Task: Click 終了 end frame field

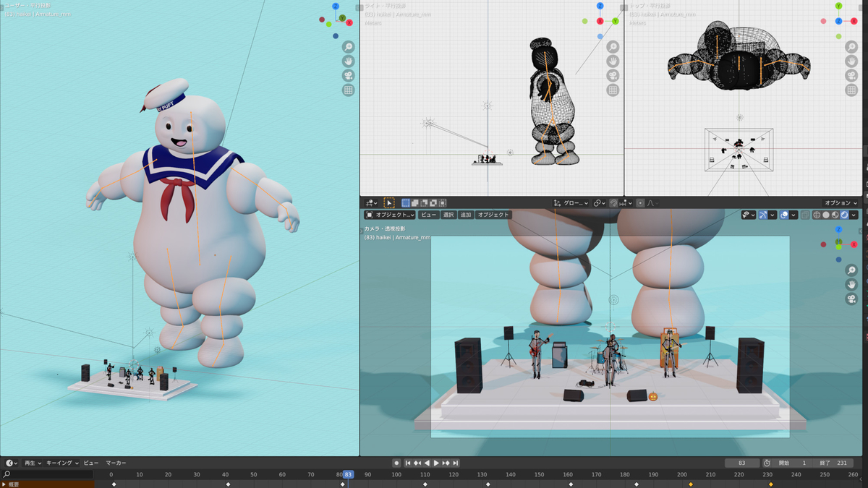Action: coord(832,463)
